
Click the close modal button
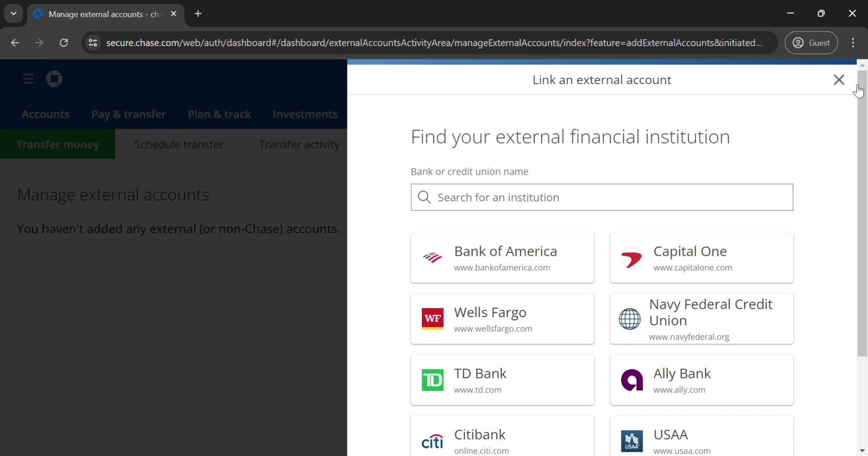click(x=839, y=79)
